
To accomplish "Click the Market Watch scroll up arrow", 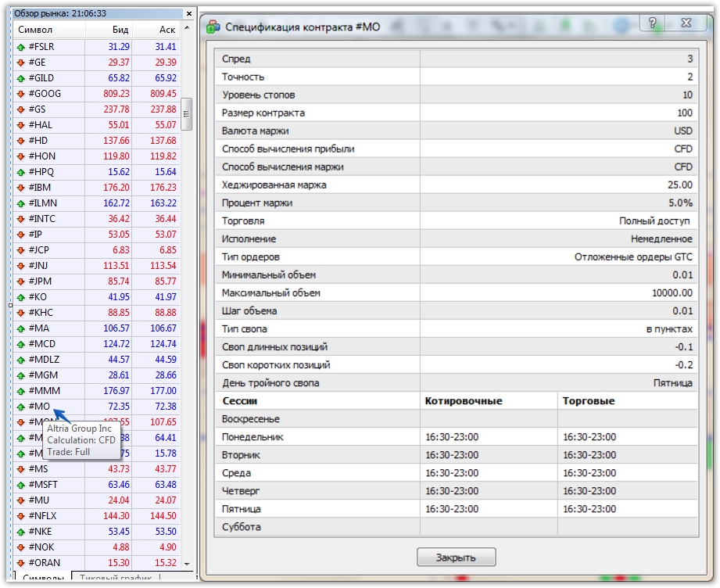I will 186,28.
